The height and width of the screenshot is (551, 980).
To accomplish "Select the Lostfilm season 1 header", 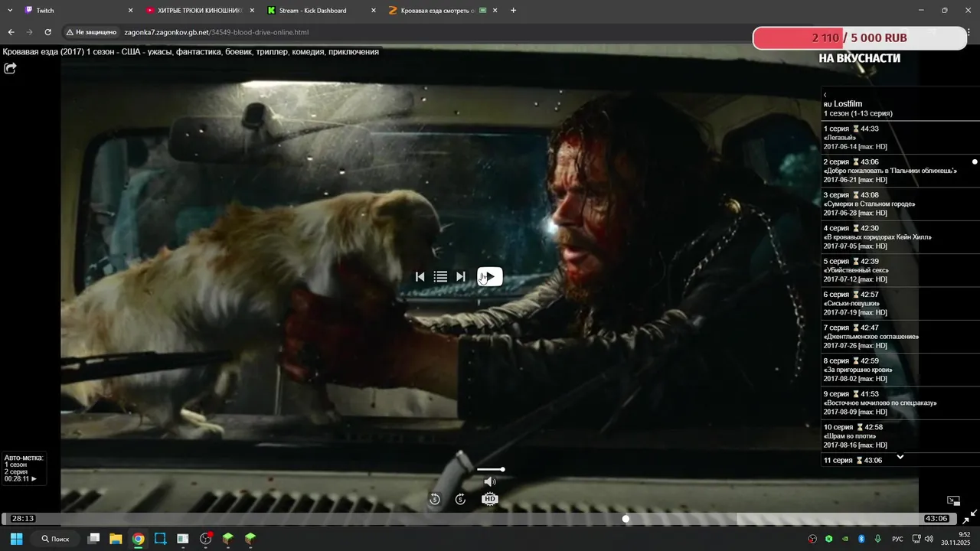I will [900, 109].
